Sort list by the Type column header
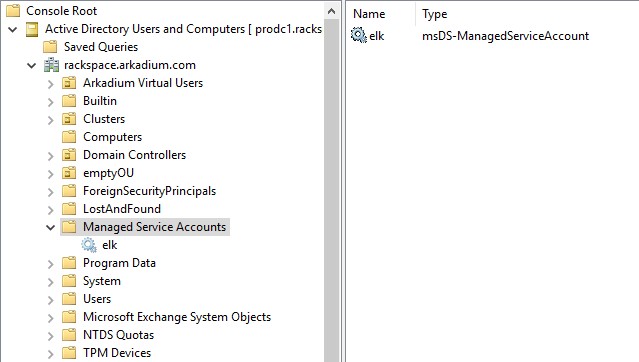 click(434, 14)
